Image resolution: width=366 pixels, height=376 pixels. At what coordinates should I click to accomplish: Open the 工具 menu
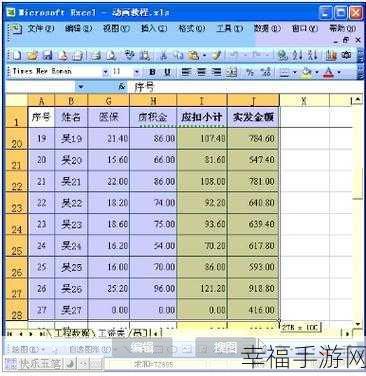pos(229,29)
